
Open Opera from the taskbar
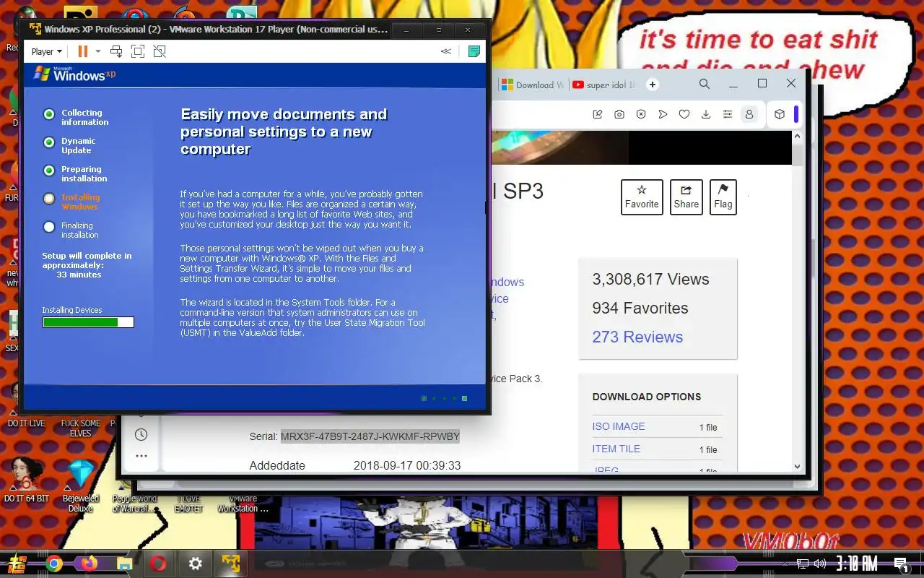159,564
